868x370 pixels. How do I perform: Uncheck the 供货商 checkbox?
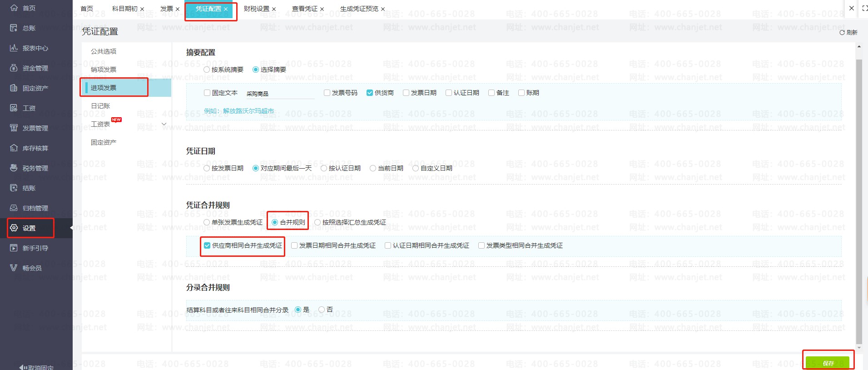pos(370,93)
